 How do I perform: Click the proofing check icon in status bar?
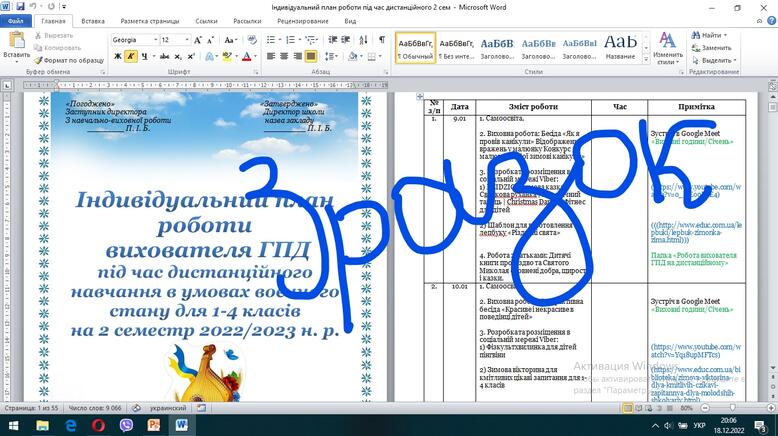pyautogui.click(x=136, y=408)
